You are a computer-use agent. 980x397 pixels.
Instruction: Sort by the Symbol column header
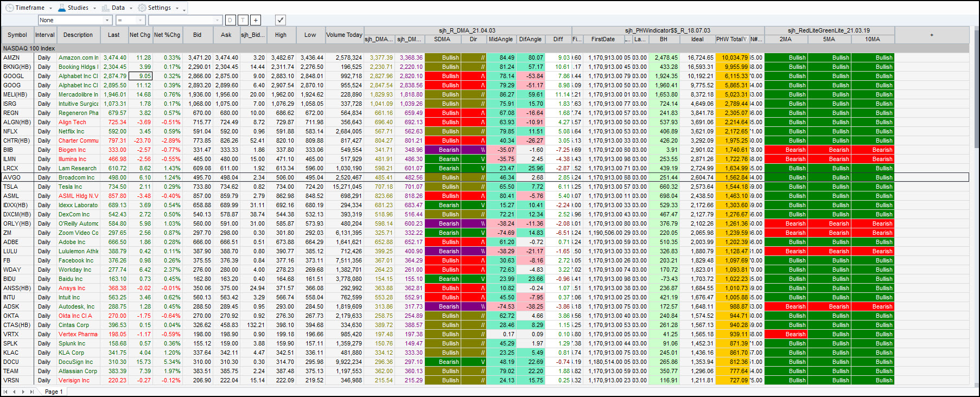tap(17, 35)
